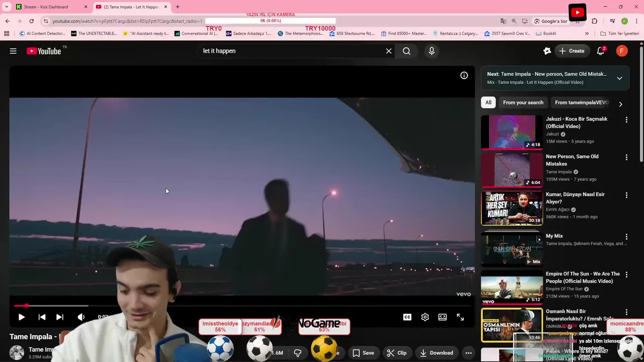Show video info card icon
644x362 pixels.
click(x=464, y=75)
